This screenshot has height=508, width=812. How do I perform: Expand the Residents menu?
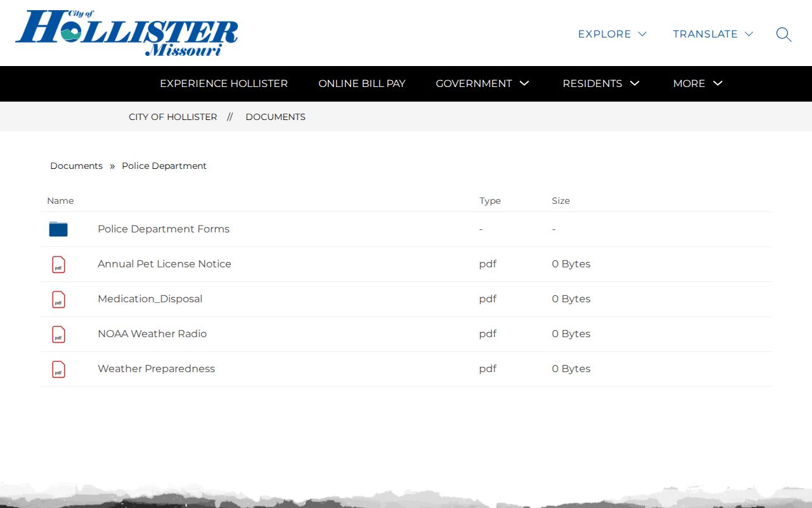click(601, 84)
